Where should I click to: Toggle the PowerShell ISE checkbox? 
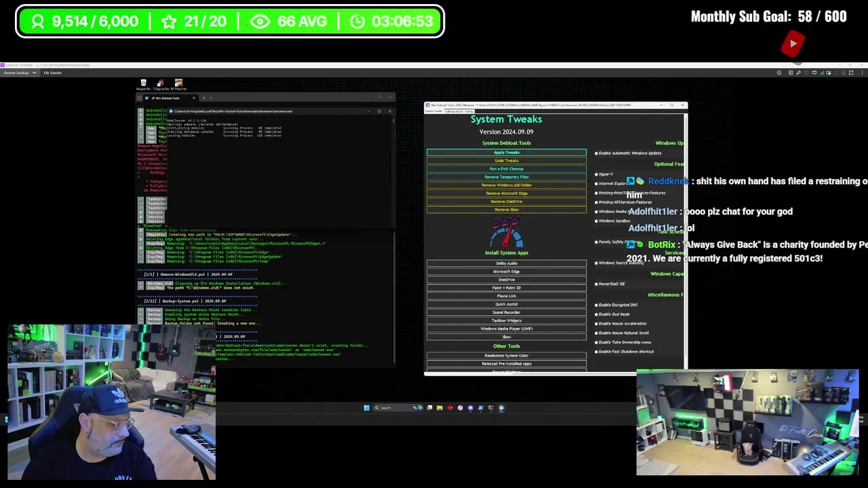click(x=597, y=284)
